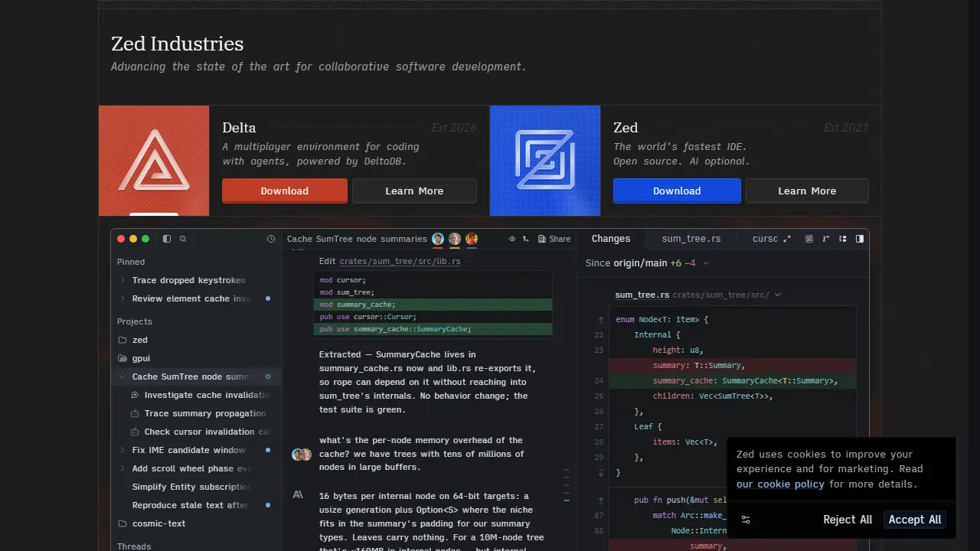Click the tree outline icon in tab bar

click(843, 239)
